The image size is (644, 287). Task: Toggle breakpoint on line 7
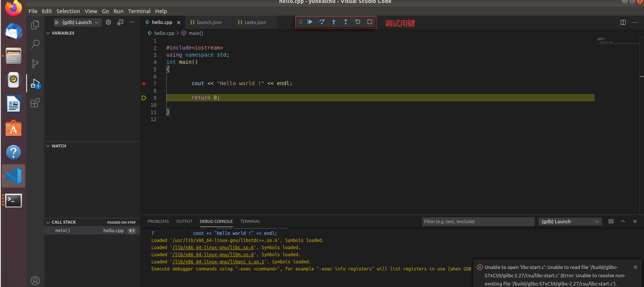pyautogui.click(x=144, y=84)
